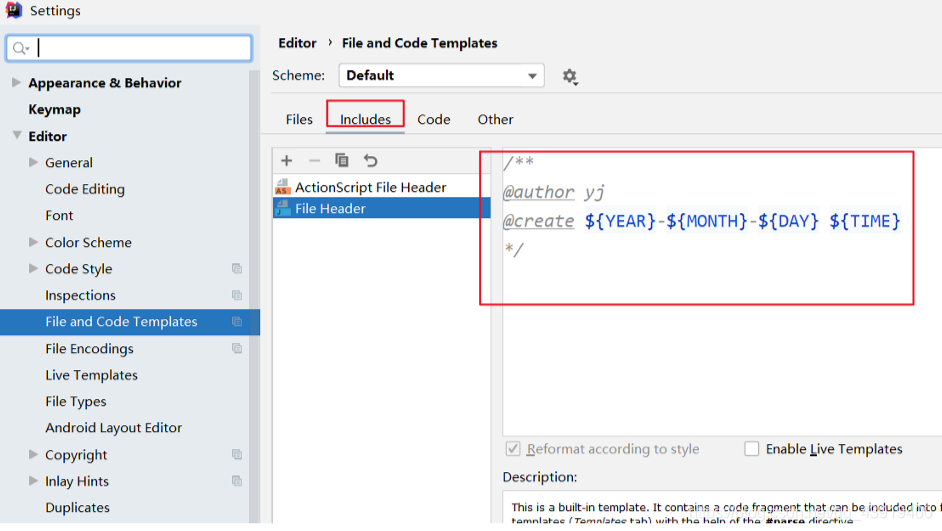This screenshot has height=531, width=942.
Task: Open Android Layout Editor settings
Action: [x=114, y=428]
